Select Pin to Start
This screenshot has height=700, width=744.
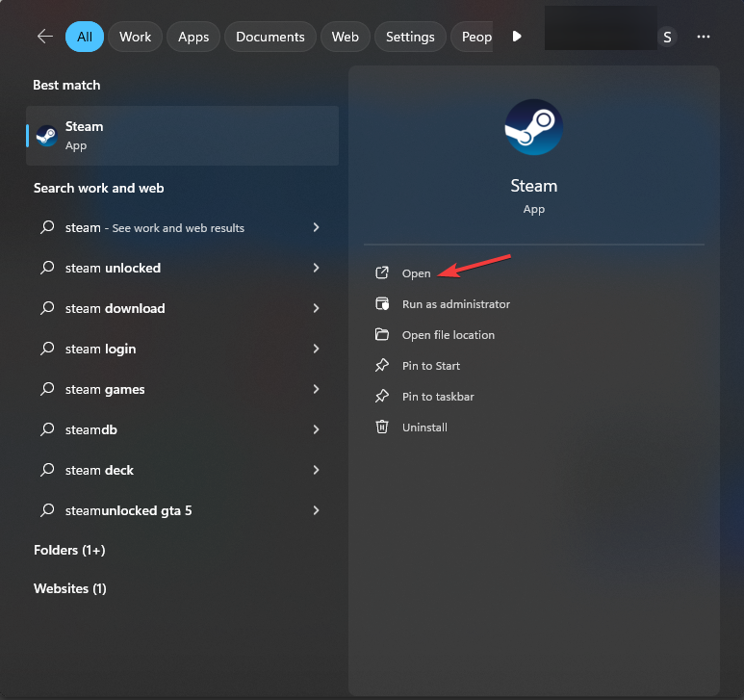[x=431, y=366]
